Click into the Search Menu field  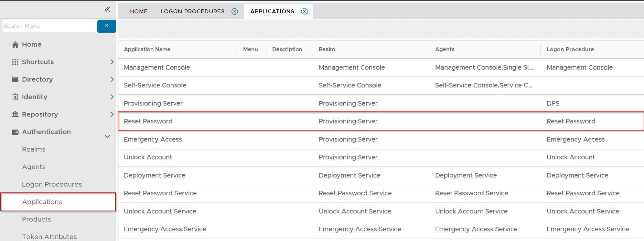click(x=49, y=26)
